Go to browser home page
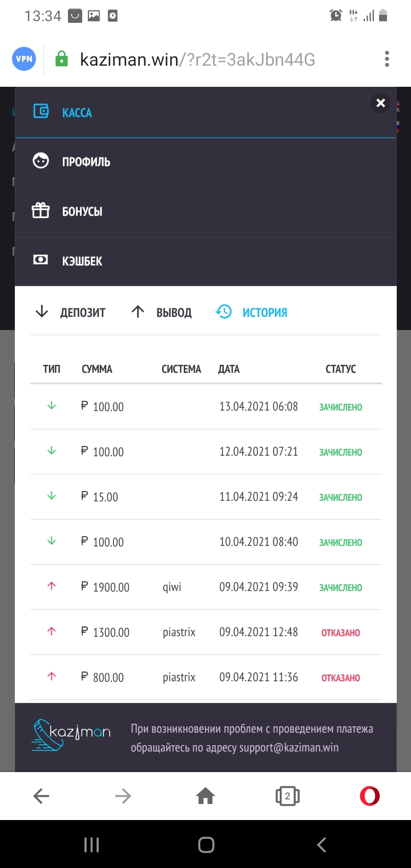Image resolution: width=411 pixels, height=868 pixels. pyautogui.click(x=205, y=795)
